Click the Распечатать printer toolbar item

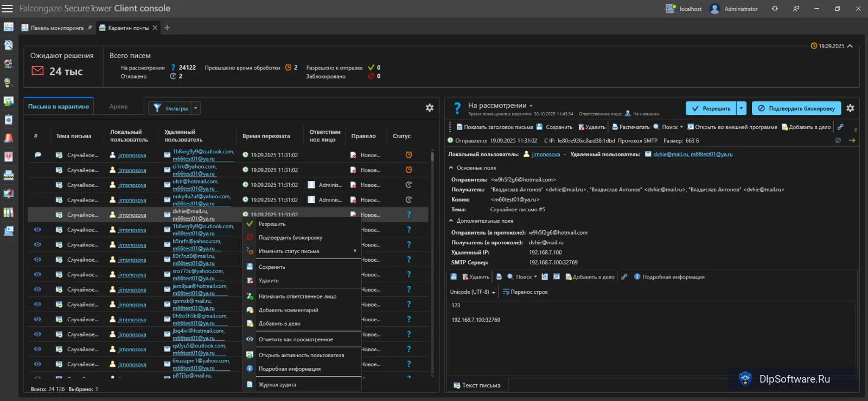click(x=630, y=127)
